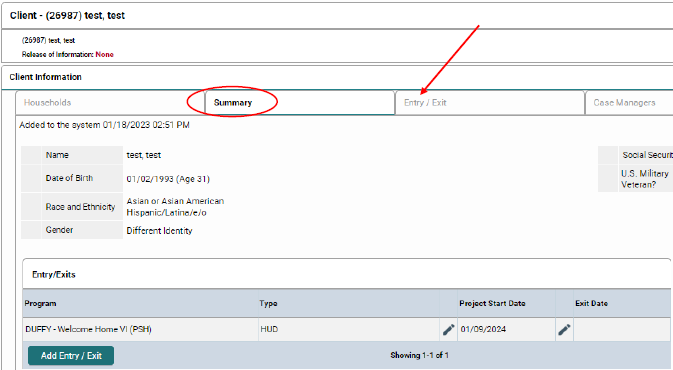673x370 pixels.
Task: Click the Added to the system timestamp
Action: pyautogui.click(x=104, y=125)
